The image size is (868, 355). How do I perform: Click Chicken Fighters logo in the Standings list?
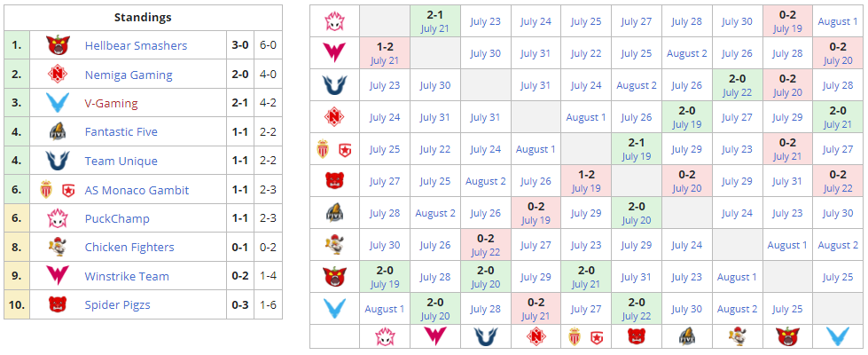click(58, 248)
